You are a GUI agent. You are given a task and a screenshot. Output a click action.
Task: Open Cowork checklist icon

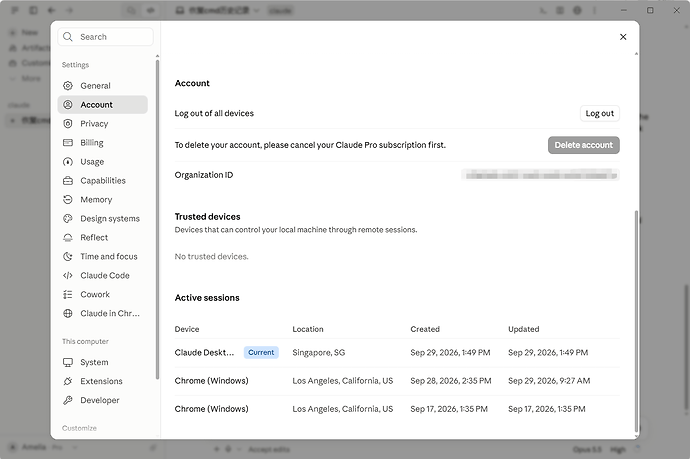[68, 294]
